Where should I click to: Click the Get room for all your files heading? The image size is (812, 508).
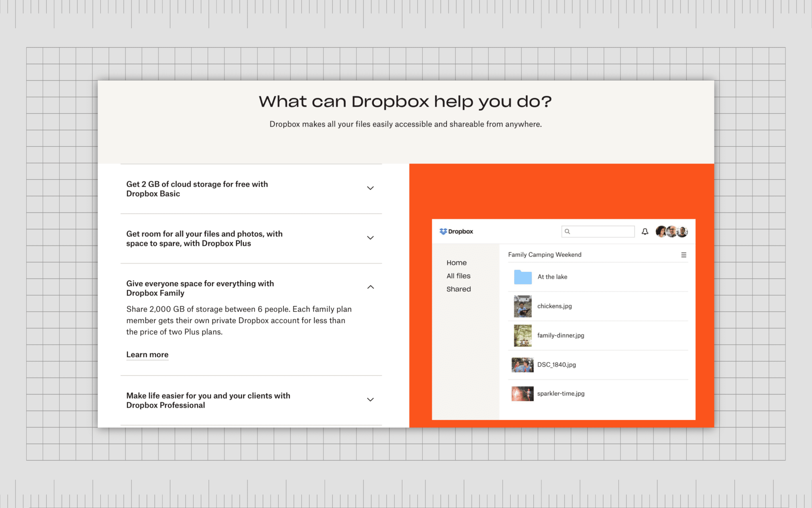click(204, 239)
